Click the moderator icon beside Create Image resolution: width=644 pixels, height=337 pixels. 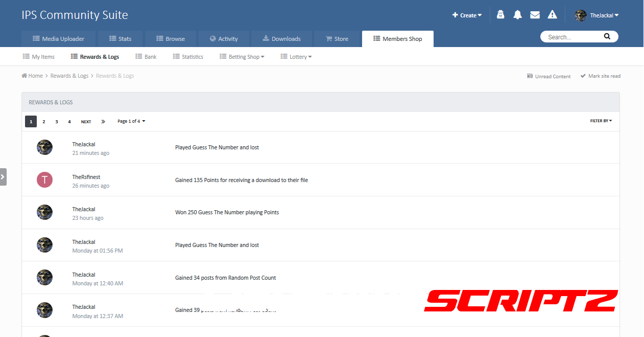click(500, 15)
